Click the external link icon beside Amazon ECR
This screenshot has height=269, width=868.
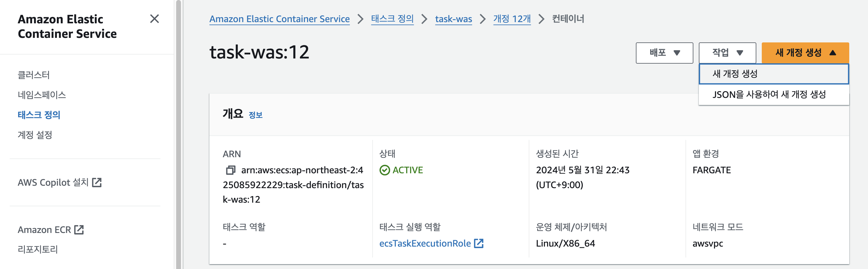tap(79, 230)
